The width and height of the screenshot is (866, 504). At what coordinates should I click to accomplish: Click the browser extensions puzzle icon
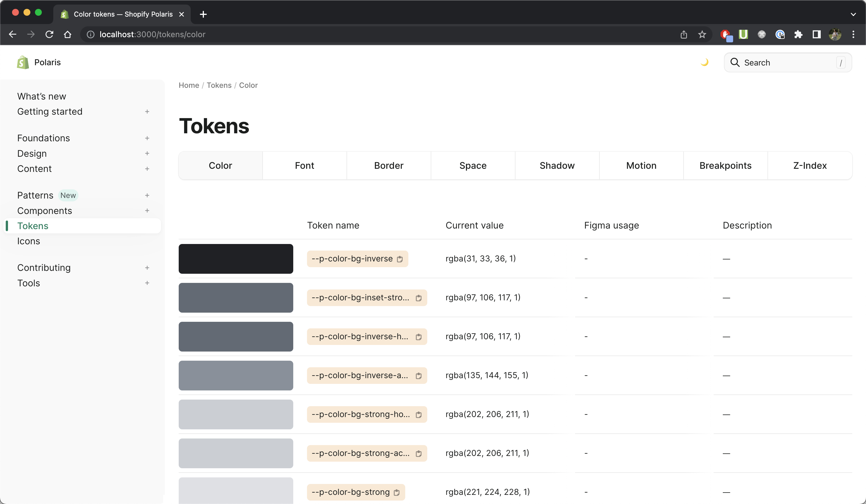point(799,34)
